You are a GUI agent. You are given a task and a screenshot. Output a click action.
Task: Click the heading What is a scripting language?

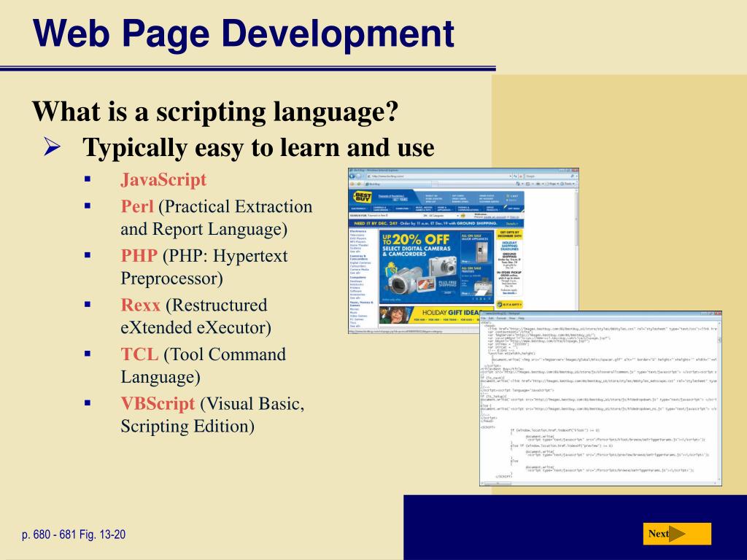215,112
